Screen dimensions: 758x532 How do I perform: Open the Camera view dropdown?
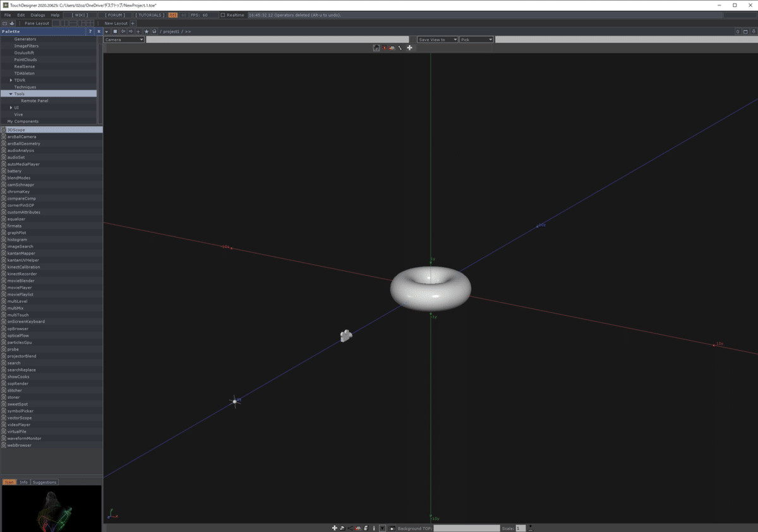pyautogui.click(x=123, y=39)
